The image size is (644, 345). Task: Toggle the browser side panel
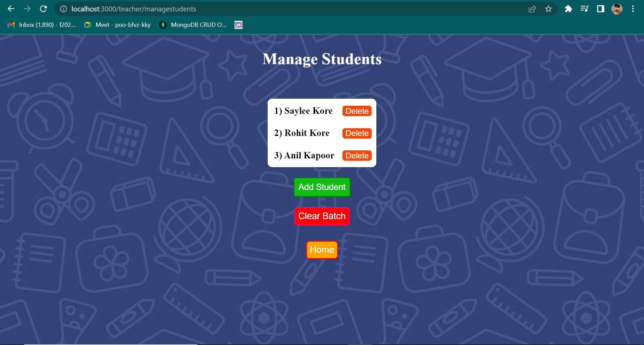[600, 9]
